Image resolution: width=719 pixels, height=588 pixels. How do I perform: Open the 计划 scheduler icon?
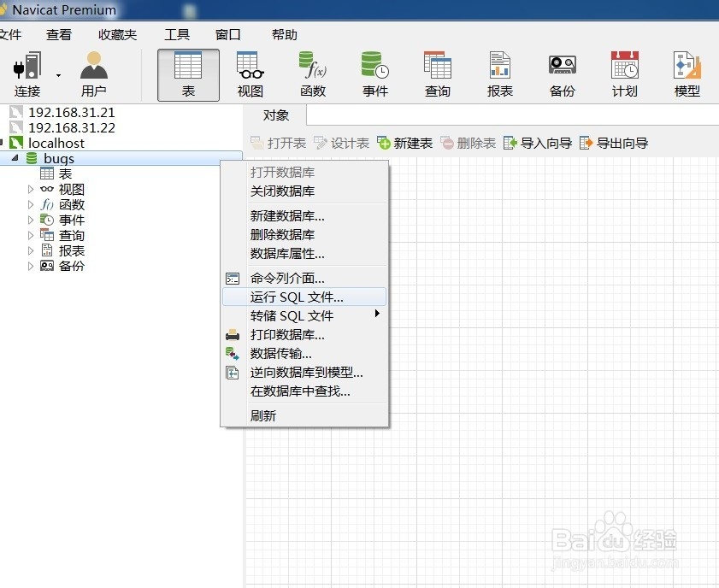coord(624,72)
